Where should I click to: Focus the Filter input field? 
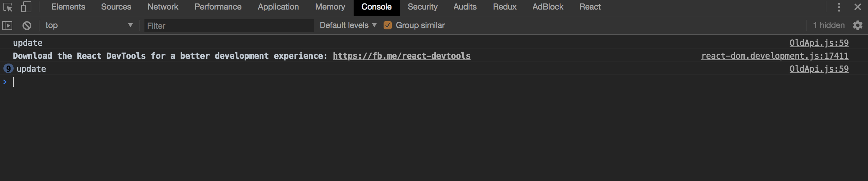point(228,26)
